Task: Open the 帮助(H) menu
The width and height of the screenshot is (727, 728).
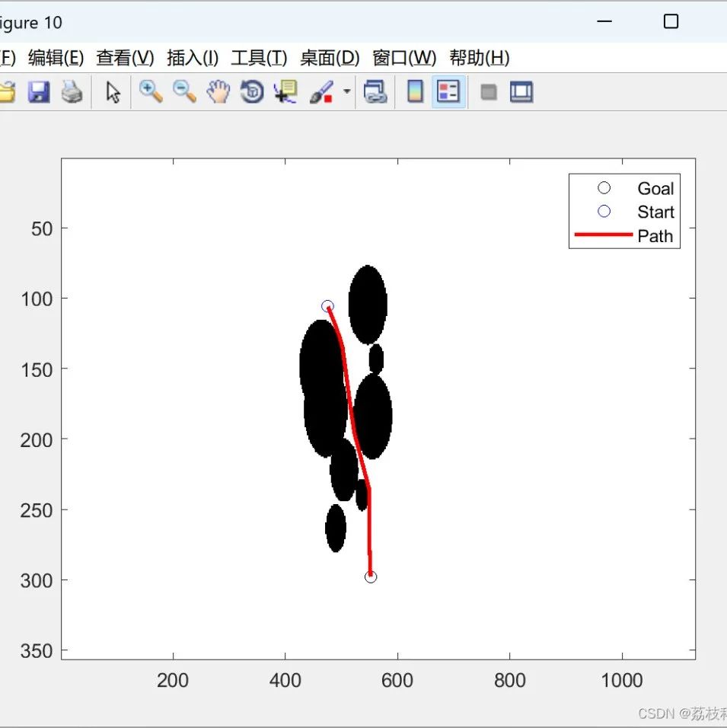Action: click(x=480, y=58)
